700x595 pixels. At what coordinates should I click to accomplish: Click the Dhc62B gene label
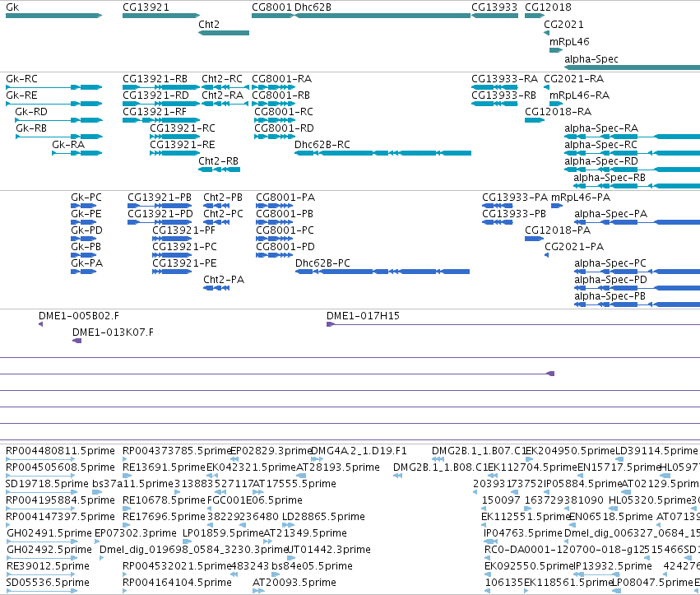point(313,7)
